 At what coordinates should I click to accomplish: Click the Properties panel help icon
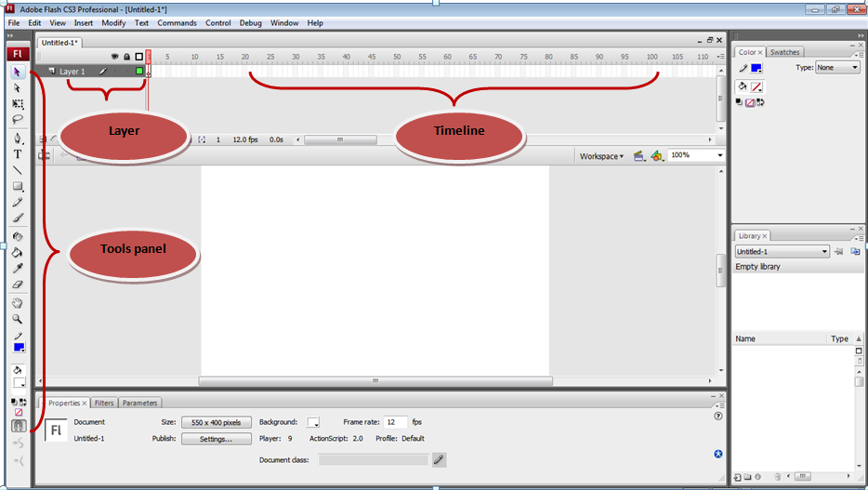point(718,417)
